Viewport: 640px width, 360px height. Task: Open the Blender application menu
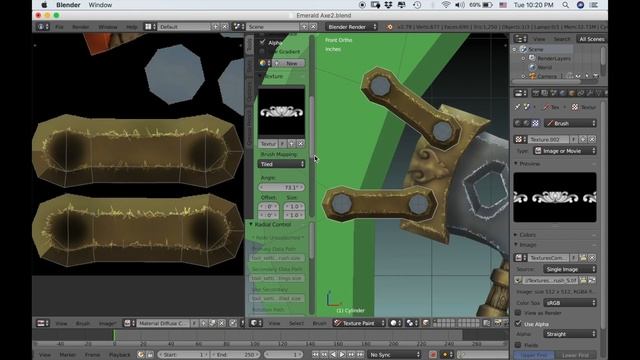click(68, 5)
